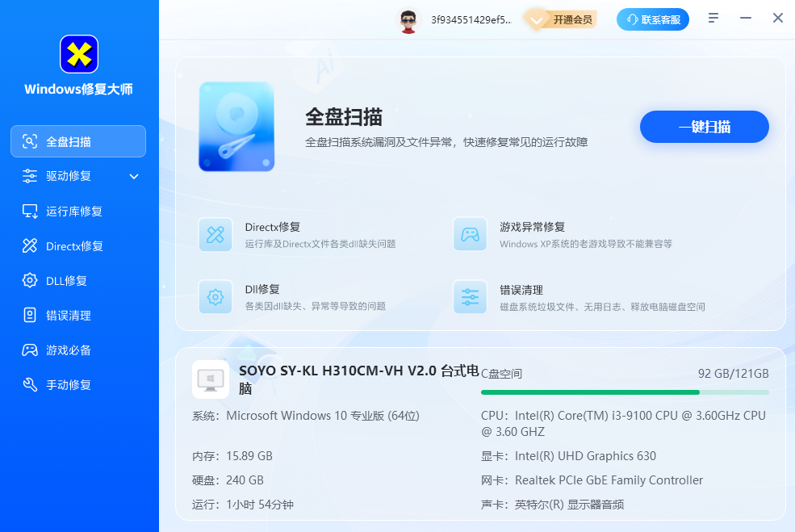
Task: Click the user avatar icon
Action: [408, 19]
